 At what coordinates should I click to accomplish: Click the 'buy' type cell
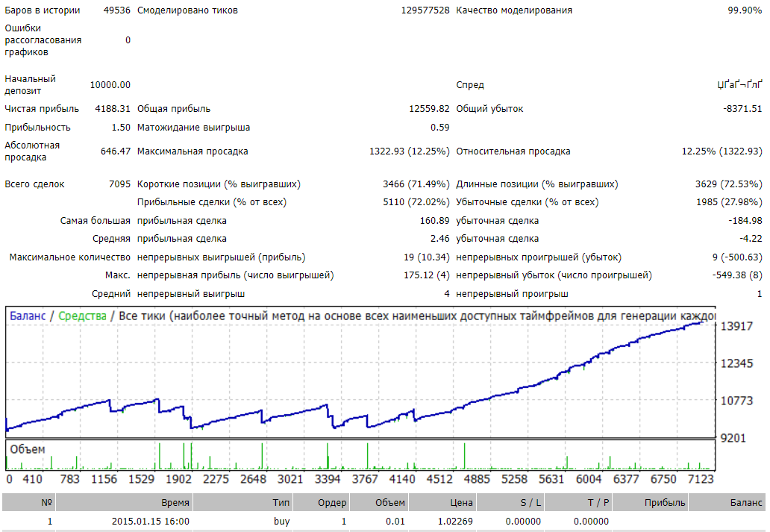[282, 522]
